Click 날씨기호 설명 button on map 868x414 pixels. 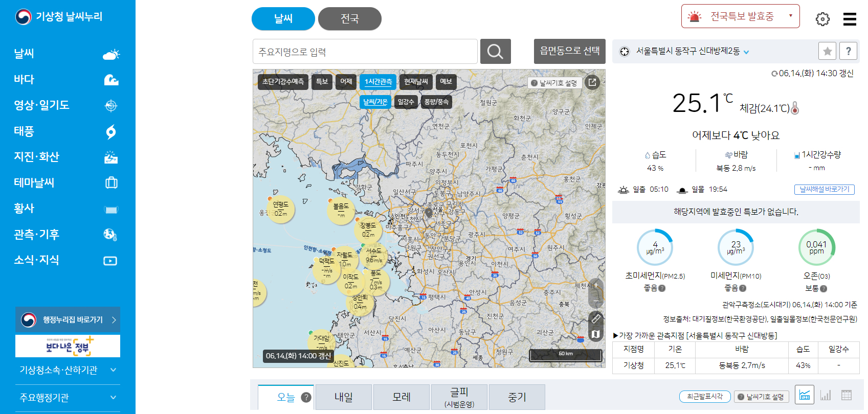click(x=554, y=83)
